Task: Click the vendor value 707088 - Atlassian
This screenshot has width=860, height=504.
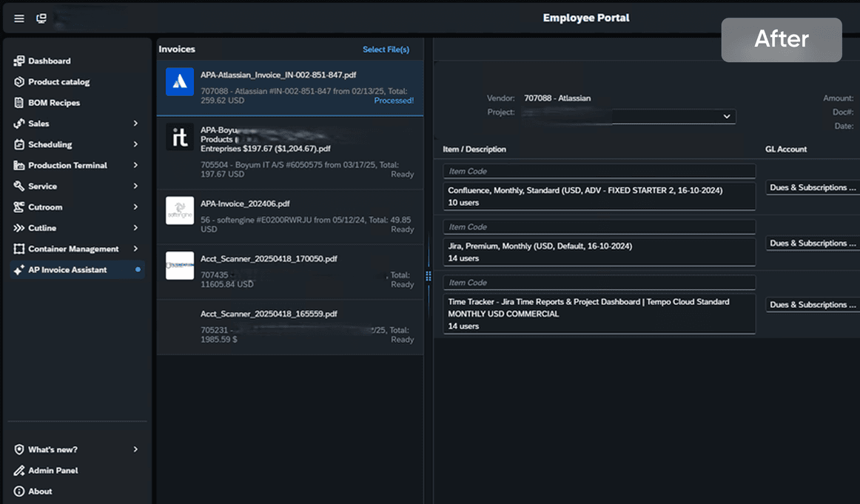Action: [x=557, y=98]
